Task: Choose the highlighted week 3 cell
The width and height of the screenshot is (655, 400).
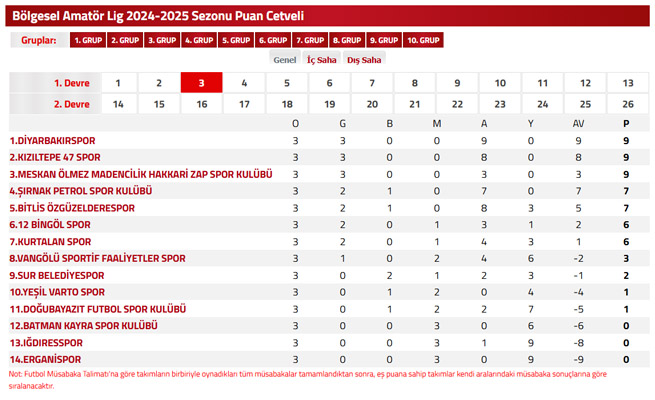Action: pyautogui.click(x=201, y=83)
